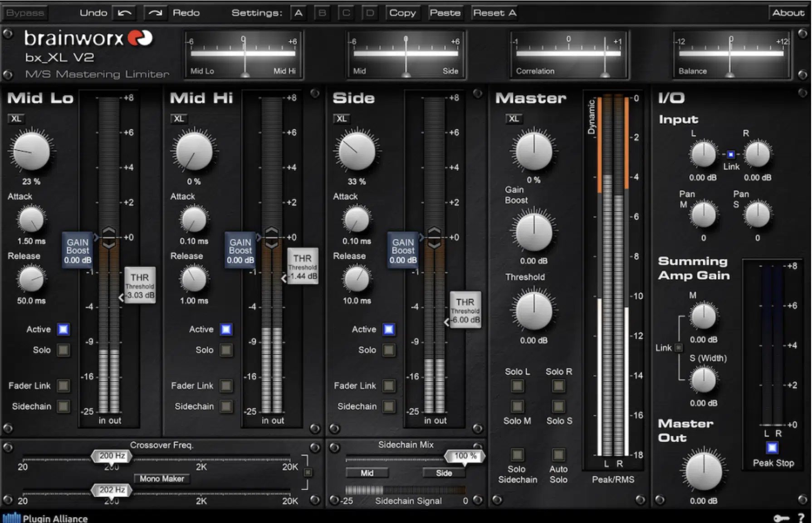Click the Sidechain Mix Side button
The width and height of the screenshot is (812, 523).
point(444,473)
